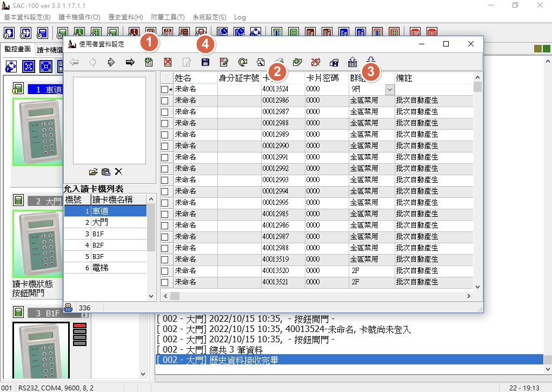Screen dimensions: 552x392
Task: Tick the checkbox for card 00012988
Action: pyautogui.click(x=164, y=123)
